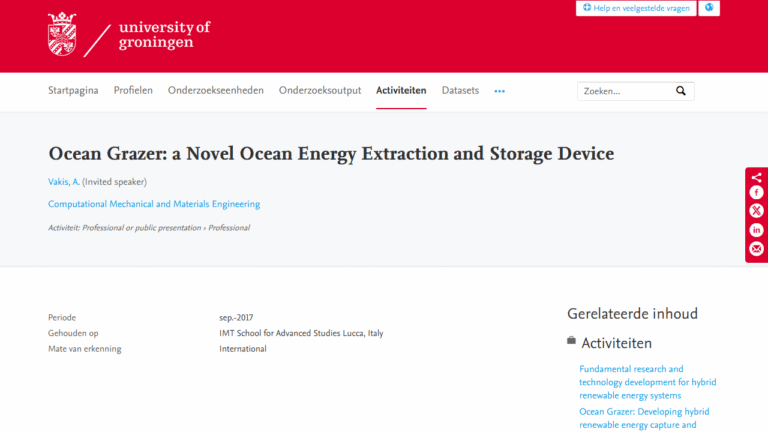Open author profile Vakis, A.
This screenshot has height=432, width=768.
(x=62, y=182)
